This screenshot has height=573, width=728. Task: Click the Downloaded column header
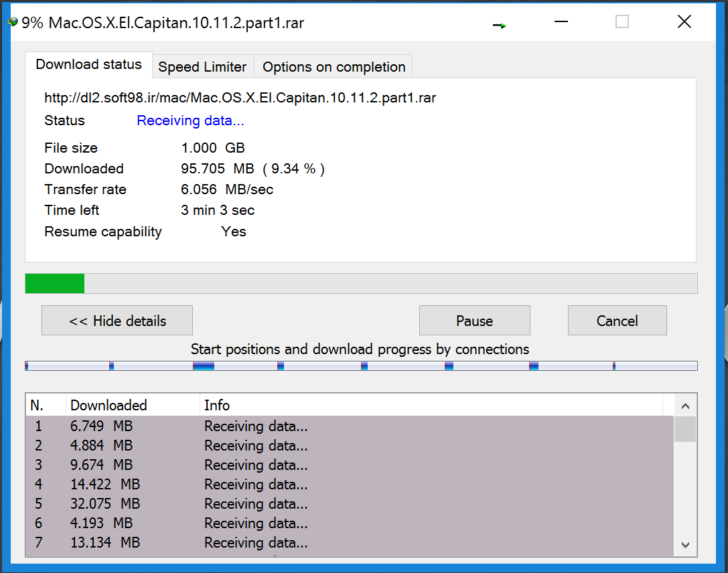coord(133,405)
